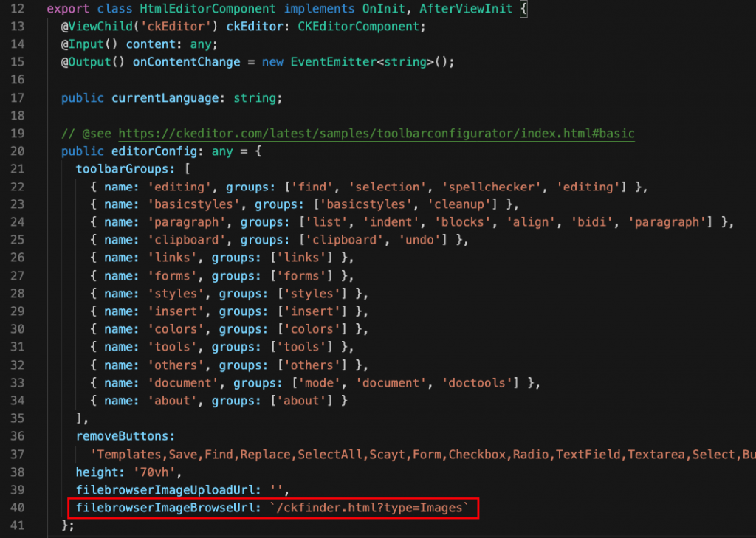Image resolution: width=756 pixels, height=538 pixels.
Task: Select the onContentChange output property
Action: (186, 62)
